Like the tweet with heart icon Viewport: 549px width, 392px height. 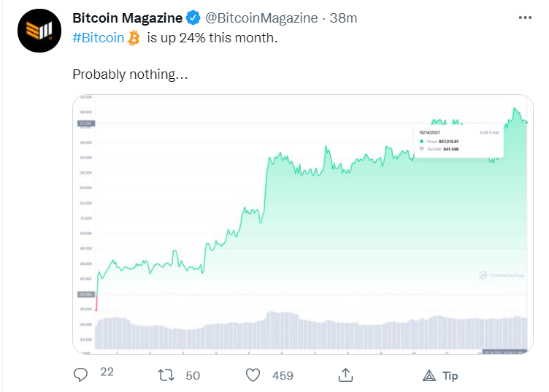253,375
